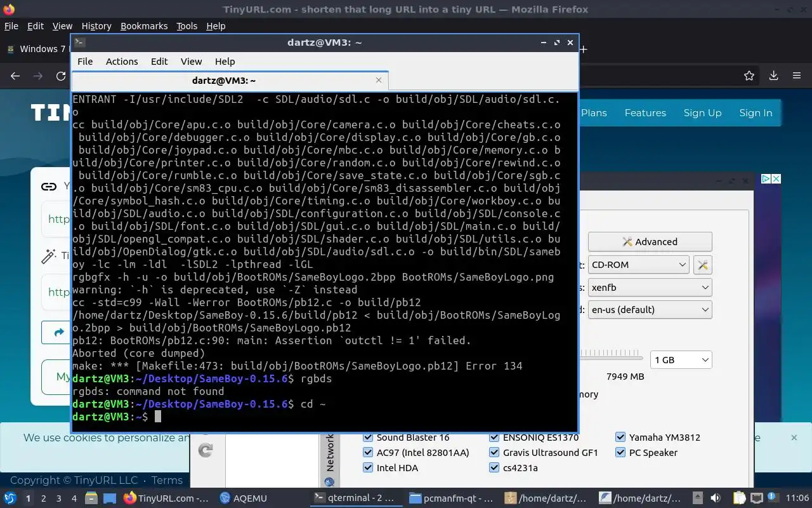Open the en-us (default) keyboard dropdown
812x508 pixels.
pyautogui.click(x=650, y=310)
